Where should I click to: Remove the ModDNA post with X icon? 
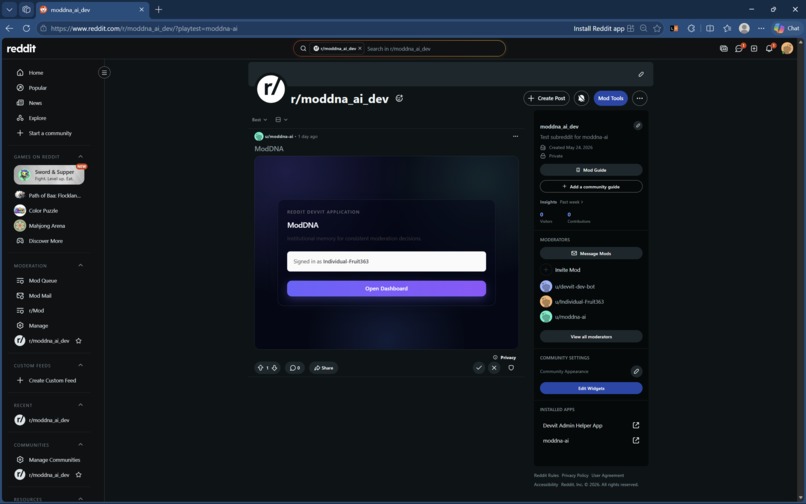pyautogui.click(x=494, y=368)
